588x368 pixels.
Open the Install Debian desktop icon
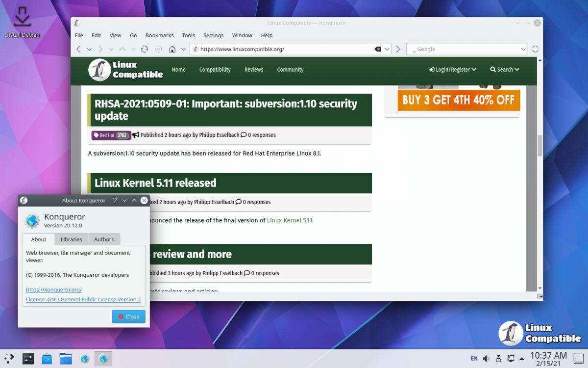point(23,22)
